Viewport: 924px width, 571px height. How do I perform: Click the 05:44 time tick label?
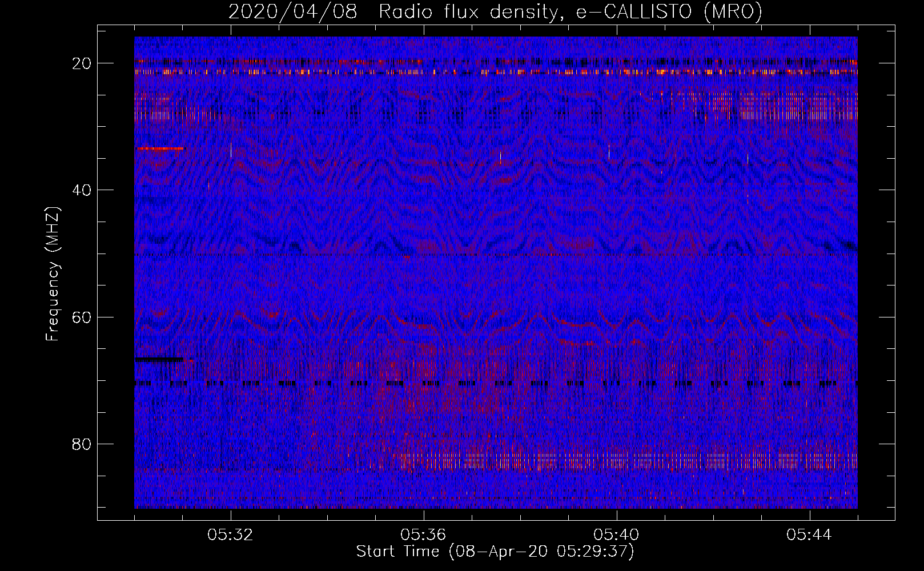[x=809, y=535]
